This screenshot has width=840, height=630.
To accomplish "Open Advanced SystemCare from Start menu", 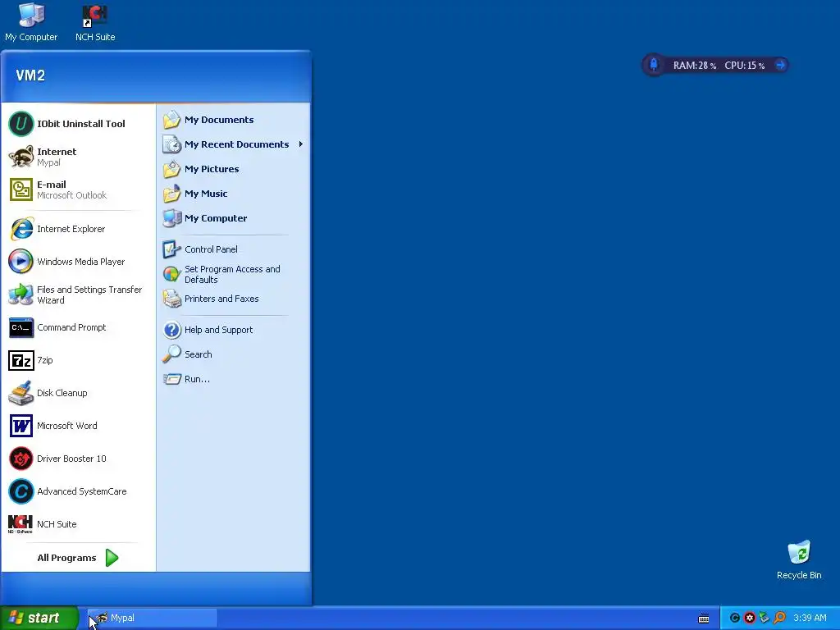I will [78, 491].
